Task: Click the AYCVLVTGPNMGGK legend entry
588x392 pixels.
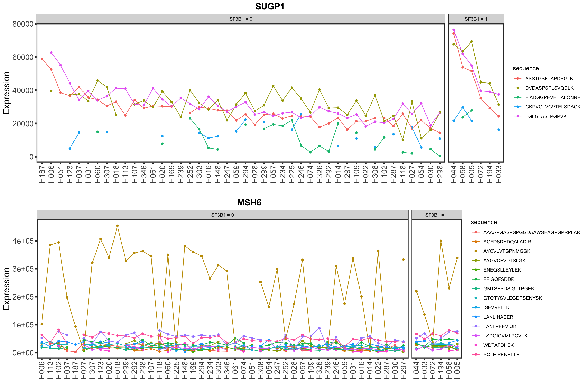Action: pos(507,251)
